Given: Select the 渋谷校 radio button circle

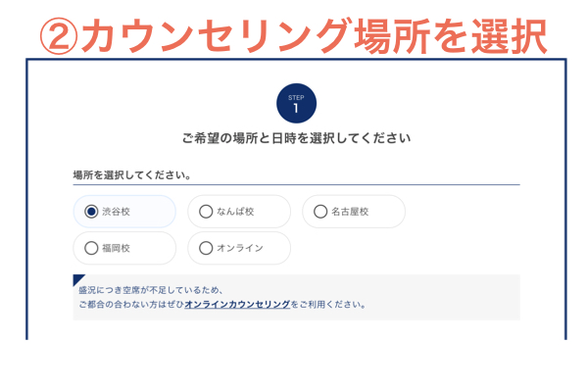Looking at the screenshot, I should point(92,211).
